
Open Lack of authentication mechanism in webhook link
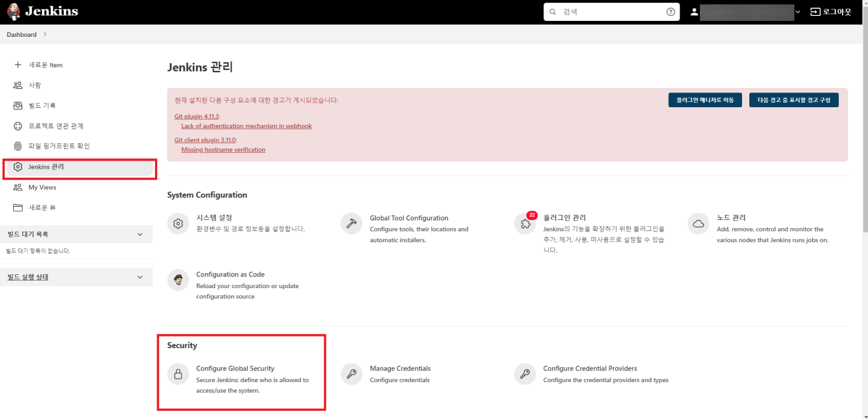point(247,126)
